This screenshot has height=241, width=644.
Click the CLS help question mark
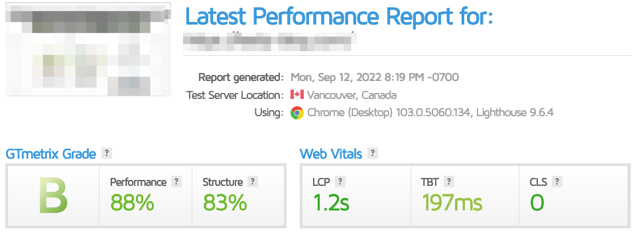point(557,181)
